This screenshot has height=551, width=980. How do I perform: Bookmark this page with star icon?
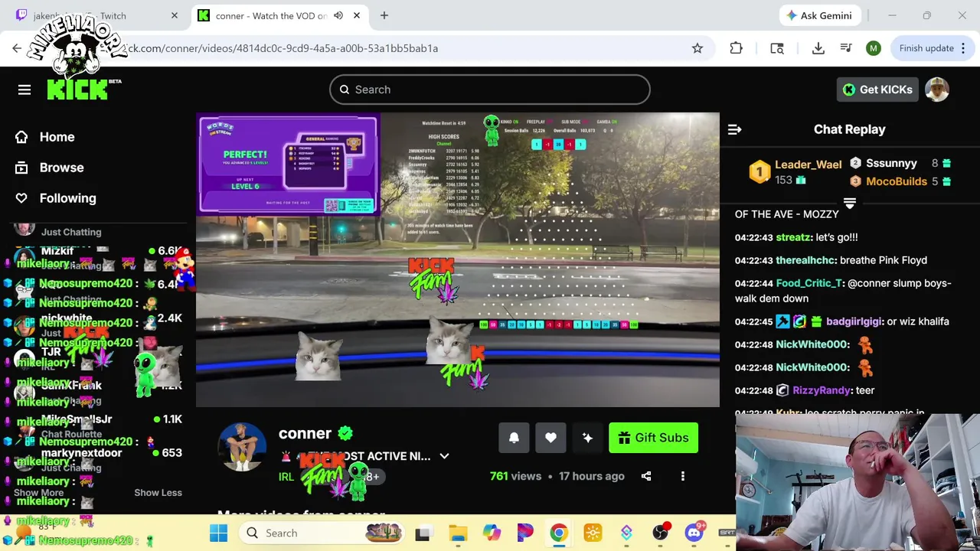pyautogui.click(x=697, y=48)
